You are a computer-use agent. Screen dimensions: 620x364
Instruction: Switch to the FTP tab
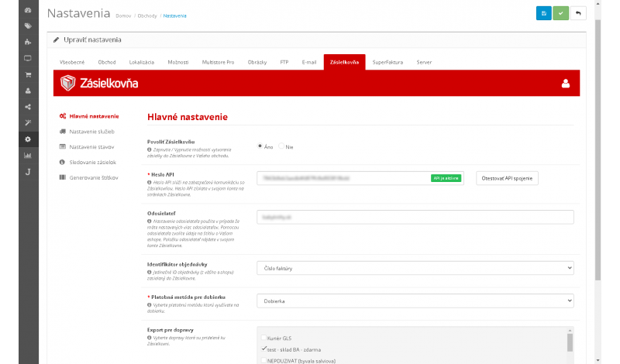[284, 63]
